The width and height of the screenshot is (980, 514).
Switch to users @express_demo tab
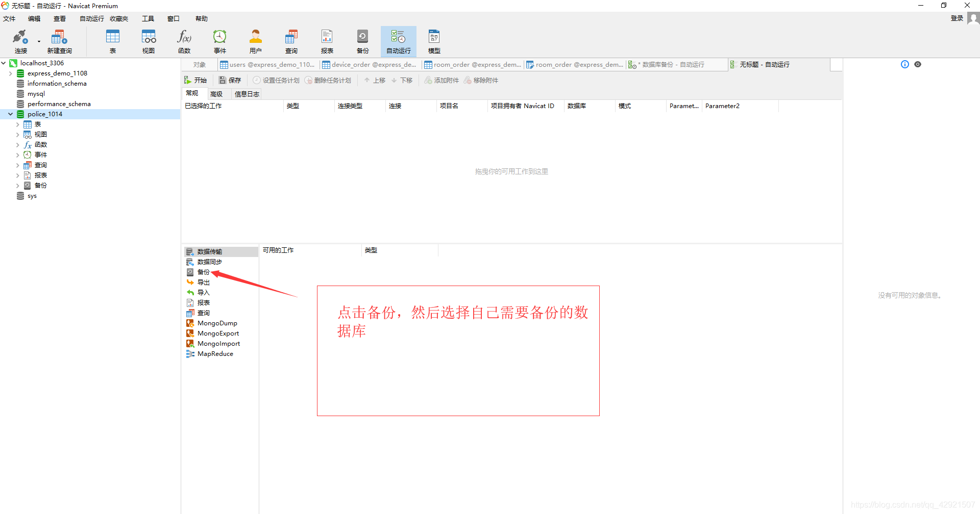click(267, 65)
